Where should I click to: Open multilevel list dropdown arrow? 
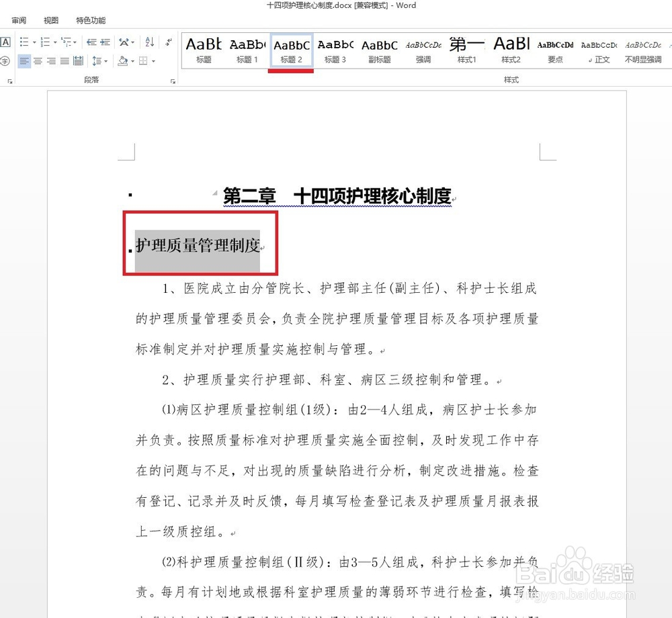[x=75, y=42]
